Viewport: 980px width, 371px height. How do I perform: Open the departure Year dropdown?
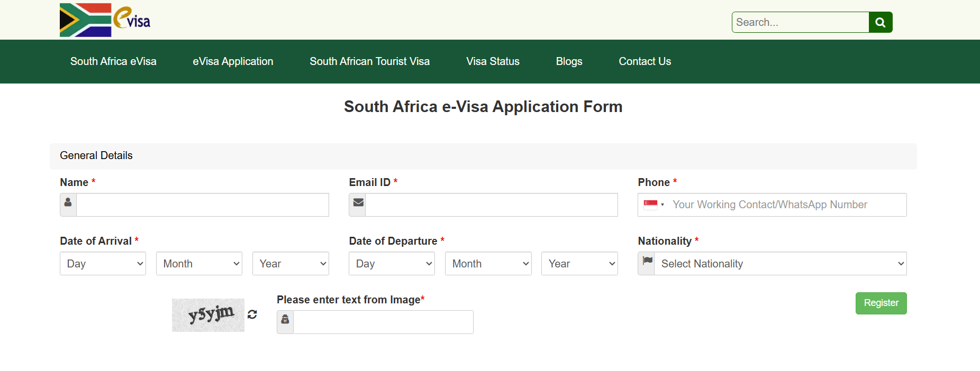coord(579,264)
